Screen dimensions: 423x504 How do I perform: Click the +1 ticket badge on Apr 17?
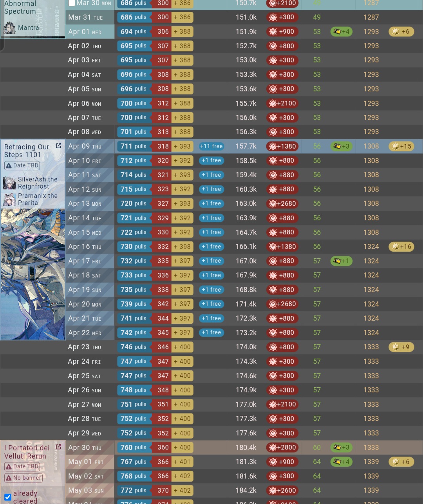click(x=342, y=261)
